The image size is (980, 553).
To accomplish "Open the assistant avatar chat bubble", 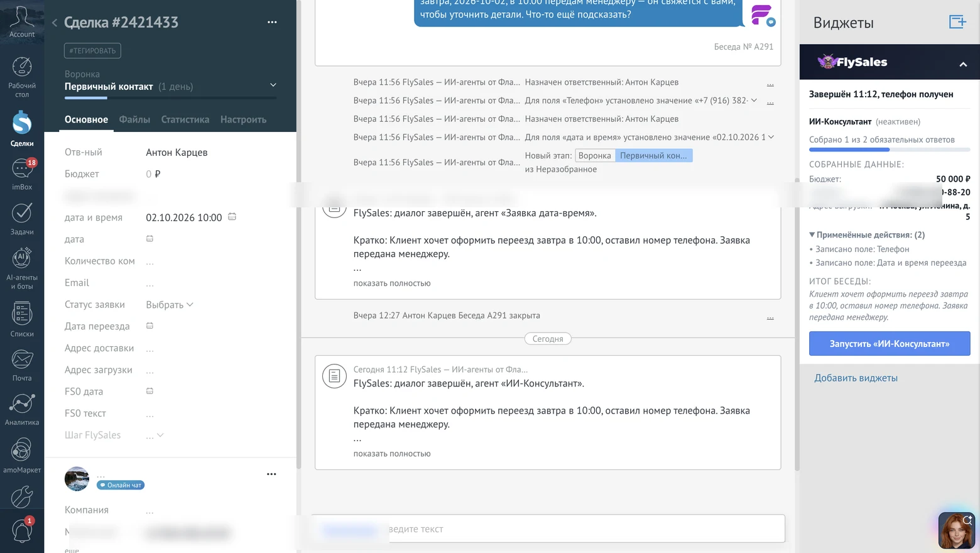I will pyautogui.click(x=956, y=529).
